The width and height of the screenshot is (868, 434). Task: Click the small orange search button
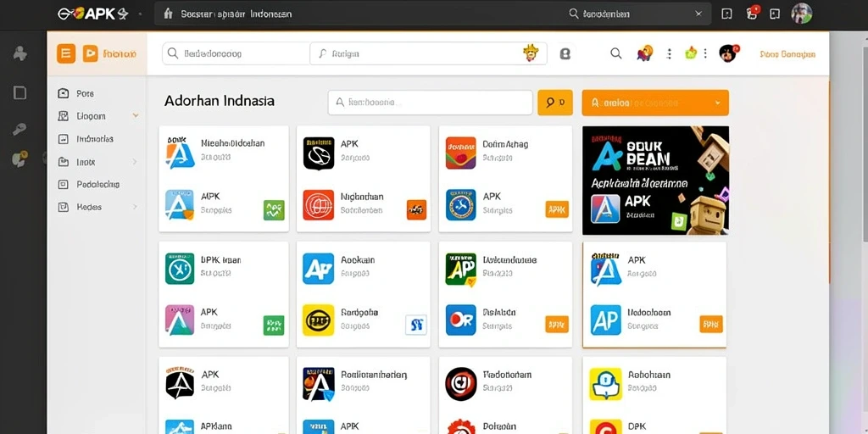pos(555,103)
